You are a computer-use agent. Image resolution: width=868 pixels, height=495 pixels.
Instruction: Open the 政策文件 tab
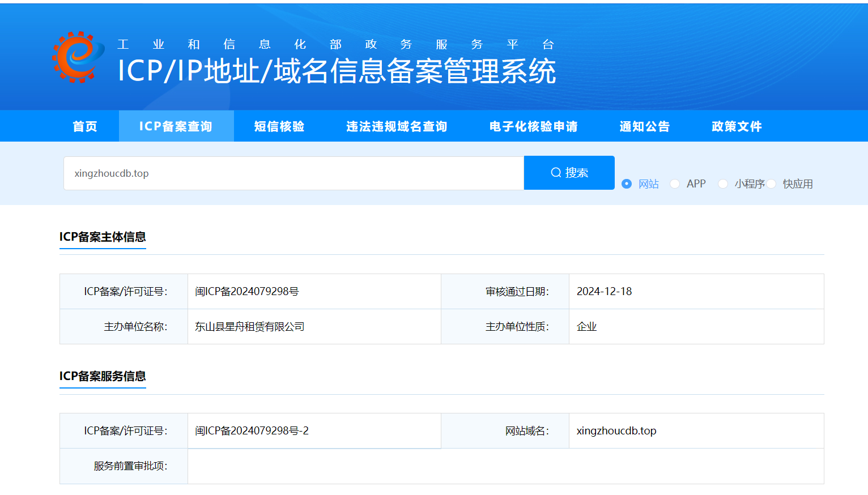pos(737,126)
